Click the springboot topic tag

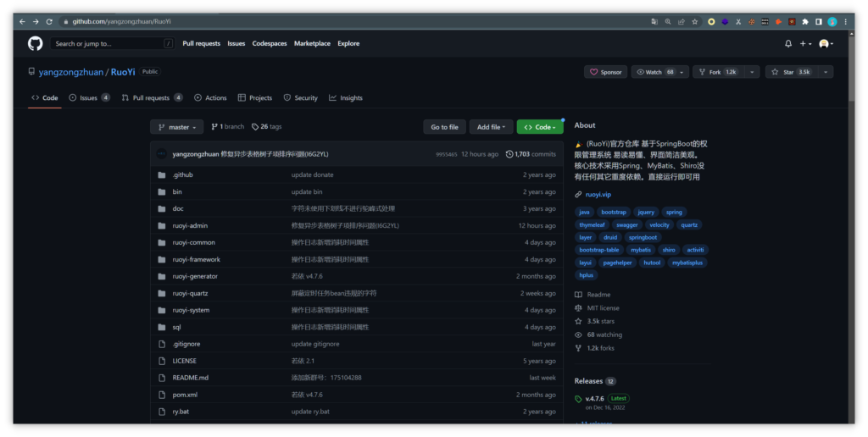(643, 237)
